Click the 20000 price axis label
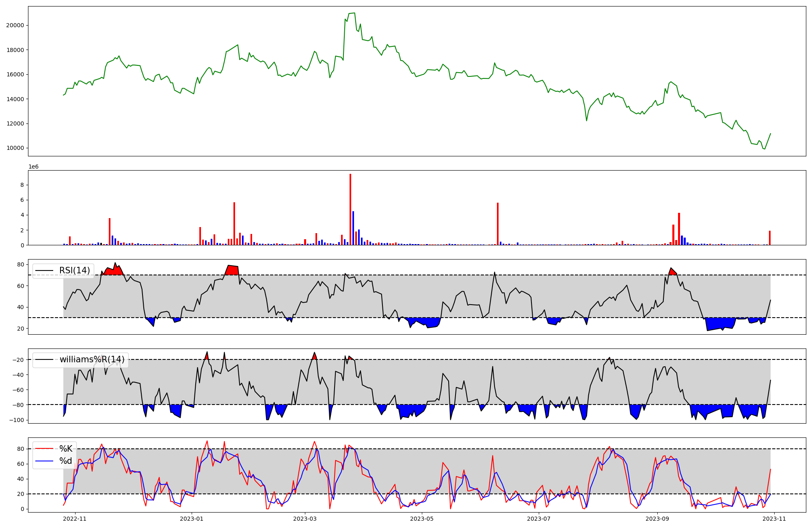Image resolution: width=812 pixels, height=528 pixels. (15, 25)
